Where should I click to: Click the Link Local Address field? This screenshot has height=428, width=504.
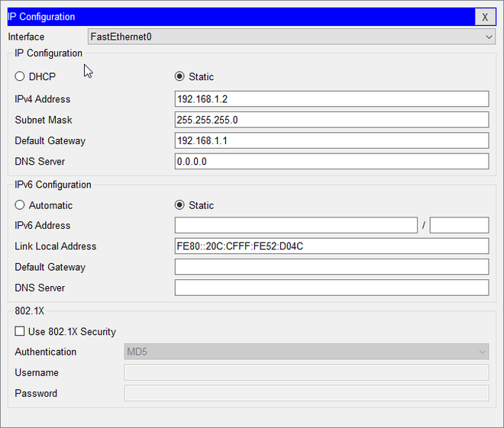[x=331, y=246]
